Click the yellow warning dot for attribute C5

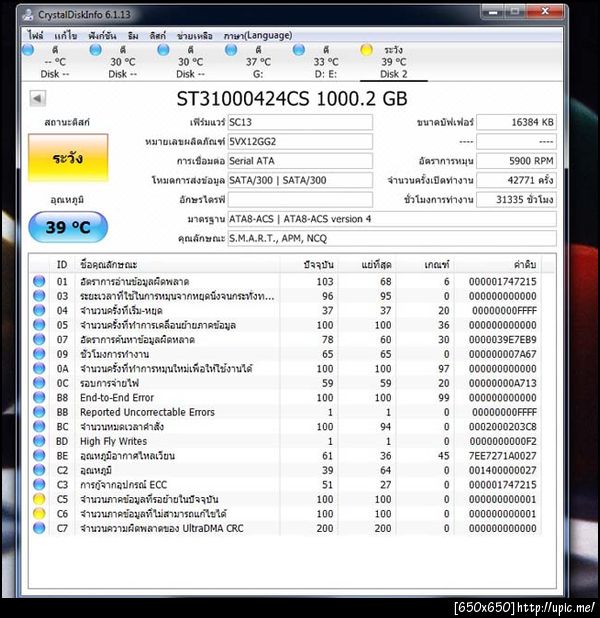point(39,499)
